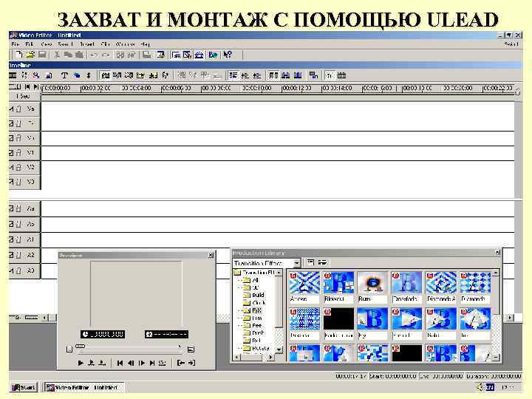Select the Push folder in library tree

click(254, 332)
